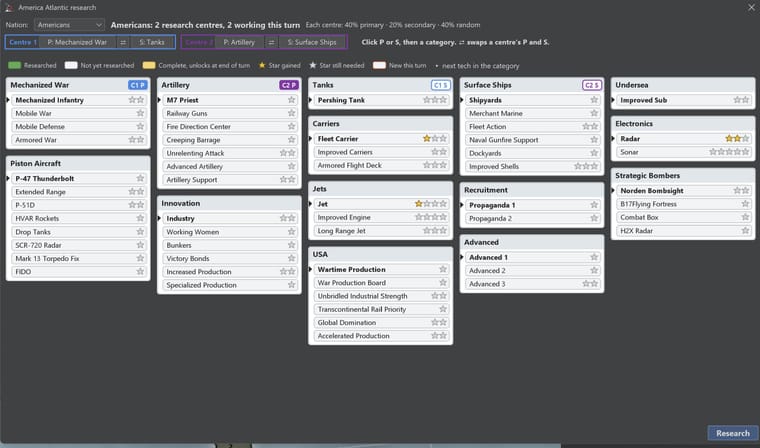
Task: Select Centre 2 secondary slot Surface Ships
Action: pos(312,42)
